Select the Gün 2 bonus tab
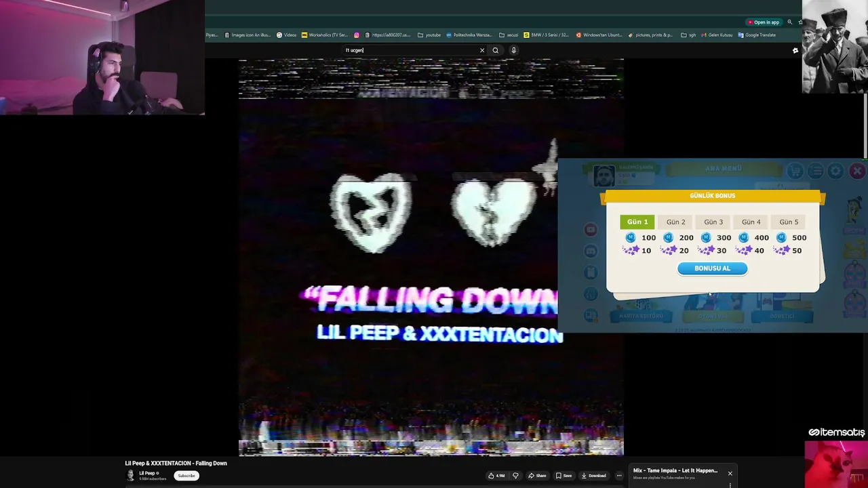868x488 pixels. pyautogui.click(x=675, y=222)
